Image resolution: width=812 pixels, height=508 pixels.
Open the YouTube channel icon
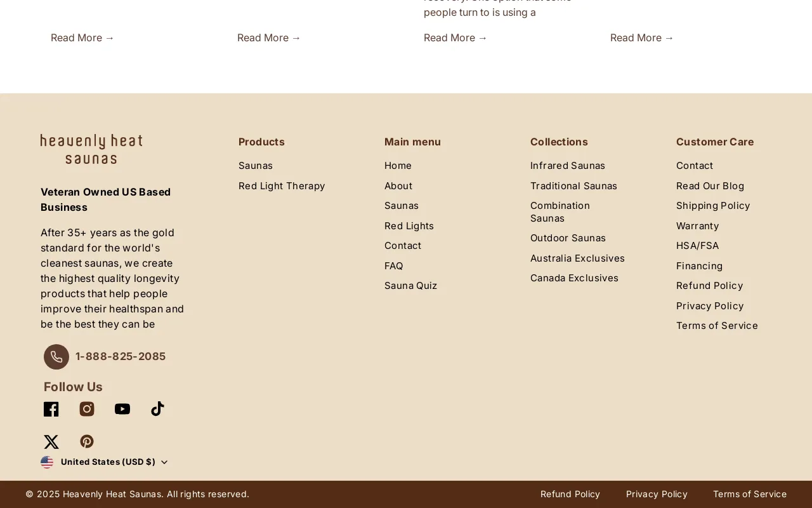pos(122,408)
